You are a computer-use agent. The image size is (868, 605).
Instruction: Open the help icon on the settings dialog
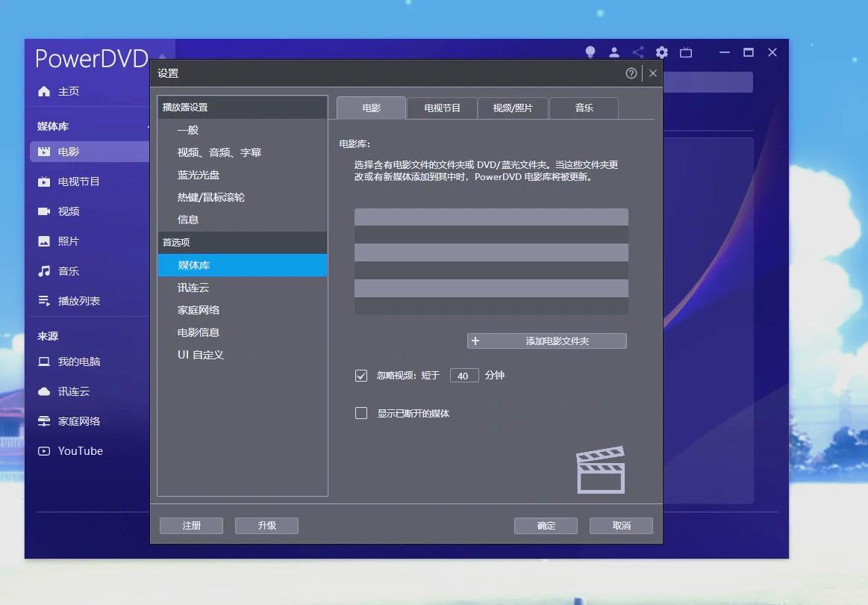[x=631, y=73]
